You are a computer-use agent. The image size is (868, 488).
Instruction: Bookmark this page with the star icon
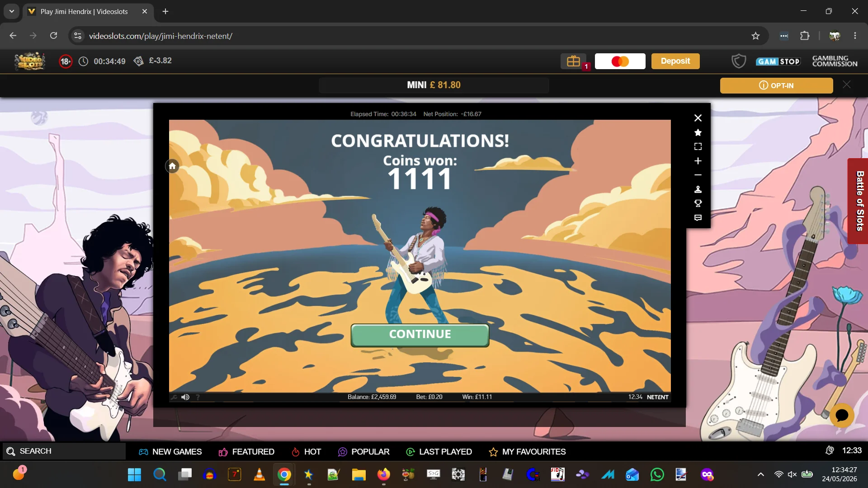tap(755, 36)
